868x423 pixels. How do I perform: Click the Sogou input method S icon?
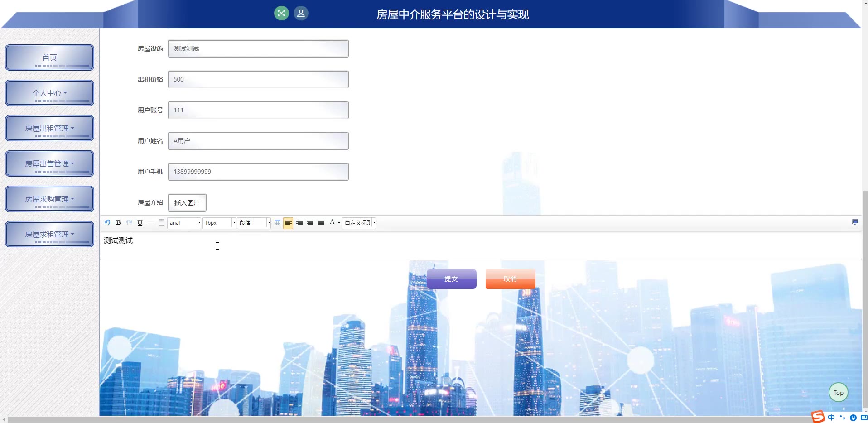818,417
